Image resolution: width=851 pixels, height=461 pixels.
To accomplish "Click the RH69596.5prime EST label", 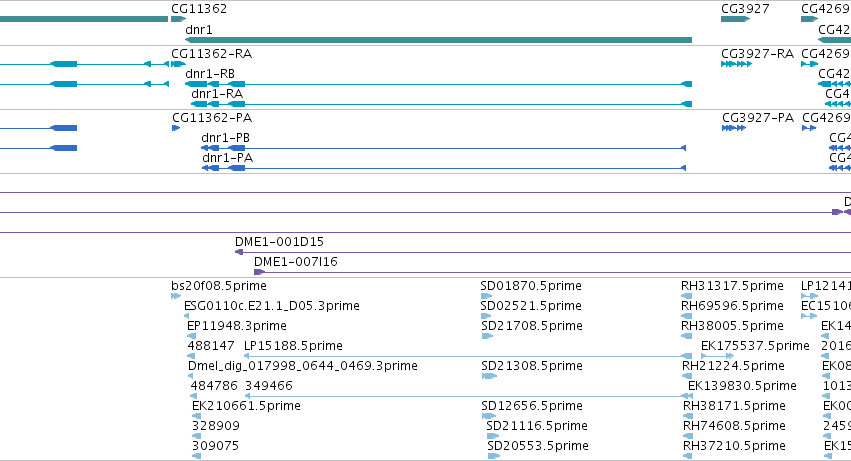I will pyautogui.click(x=733, y=306).
